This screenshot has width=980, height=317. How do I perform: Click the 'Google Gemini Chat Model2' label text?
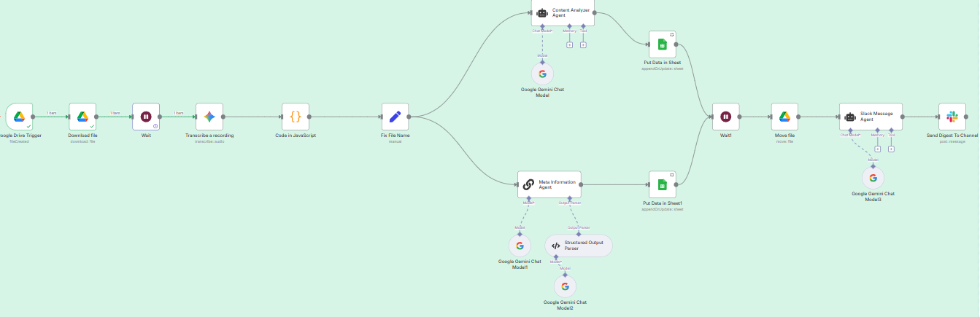565,305
